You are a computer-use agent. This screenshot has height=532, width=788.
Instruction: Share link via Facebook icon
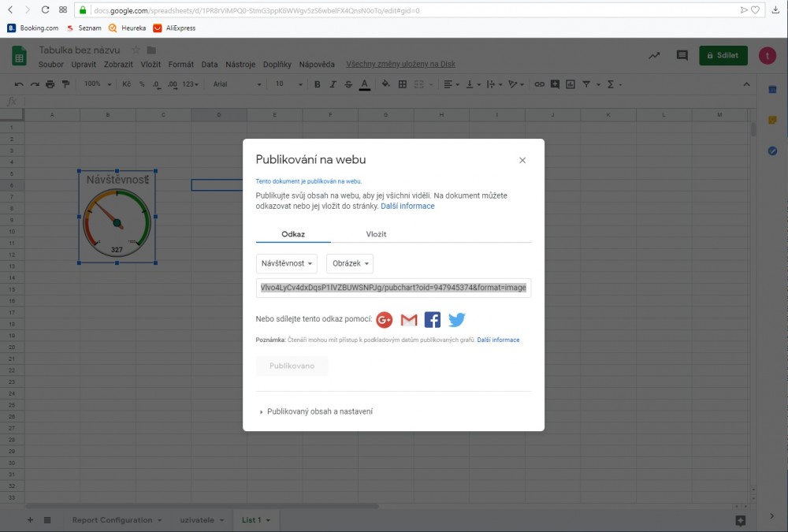click(x=433, y=319)
